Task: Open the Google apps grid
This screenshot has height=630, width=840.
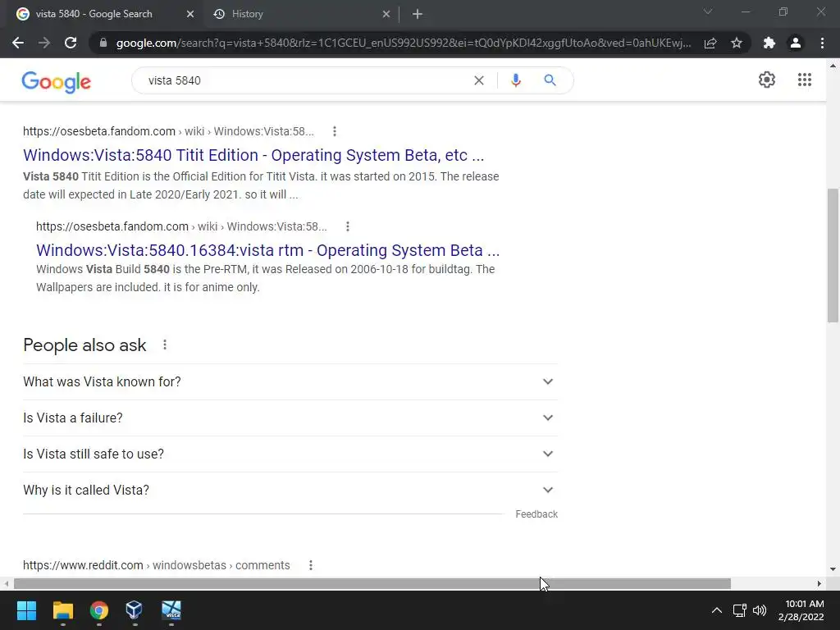Action: coord(805,80)
